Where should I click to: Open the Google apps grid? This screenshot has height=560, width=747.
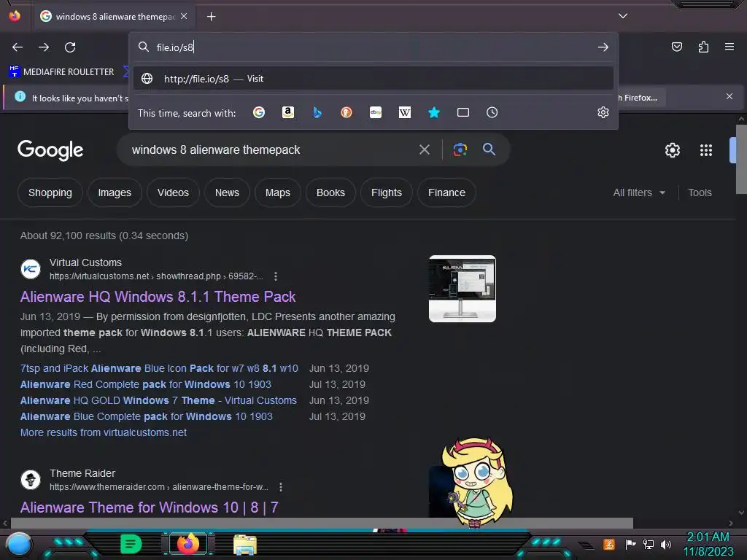click(x=706, y=150)
